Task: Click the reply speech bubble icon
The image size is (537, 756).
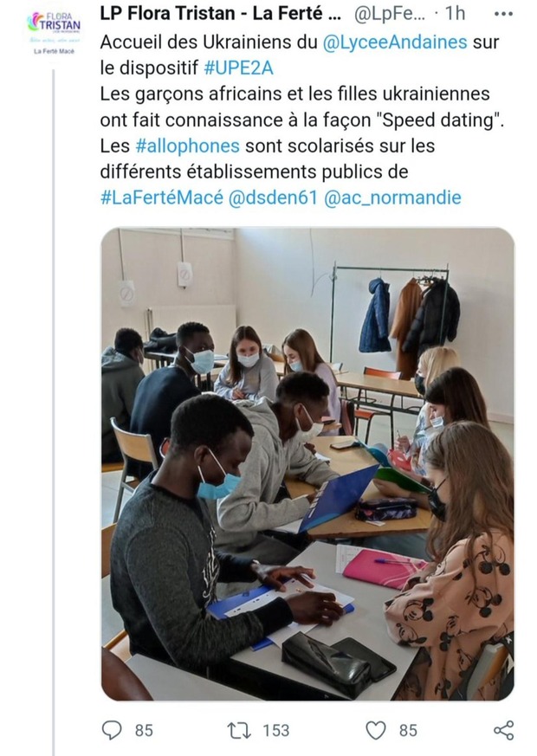Action: 113,730
